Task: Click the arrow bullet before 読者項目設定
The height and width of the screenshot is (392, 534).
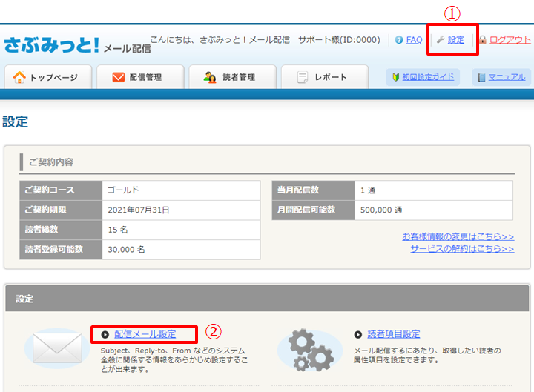Action: [357, 334]
